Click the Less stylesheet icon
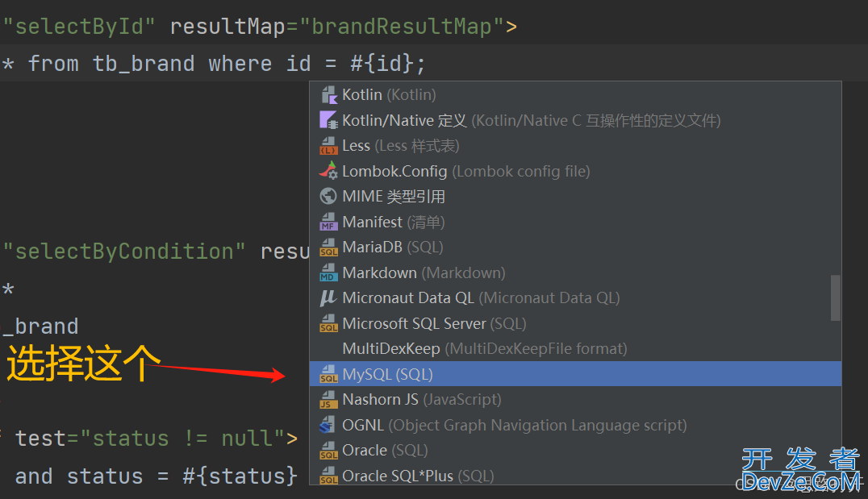Image resolution: width=868 pixels, height=499 pixels. [329, 146]
